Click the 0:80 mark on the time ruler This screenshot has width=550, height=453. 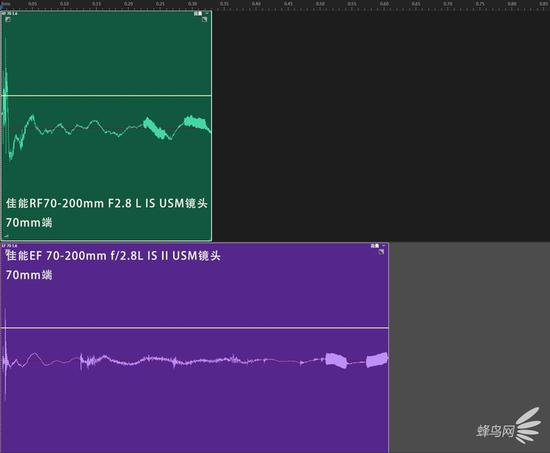pos(512,4)
